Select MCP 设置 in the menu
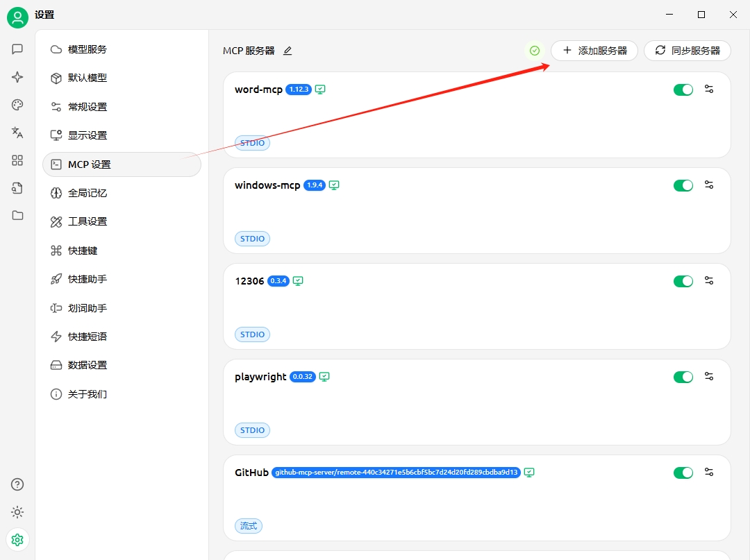The width and height of the screenshot is (750, 560). (x=122, y=164)
